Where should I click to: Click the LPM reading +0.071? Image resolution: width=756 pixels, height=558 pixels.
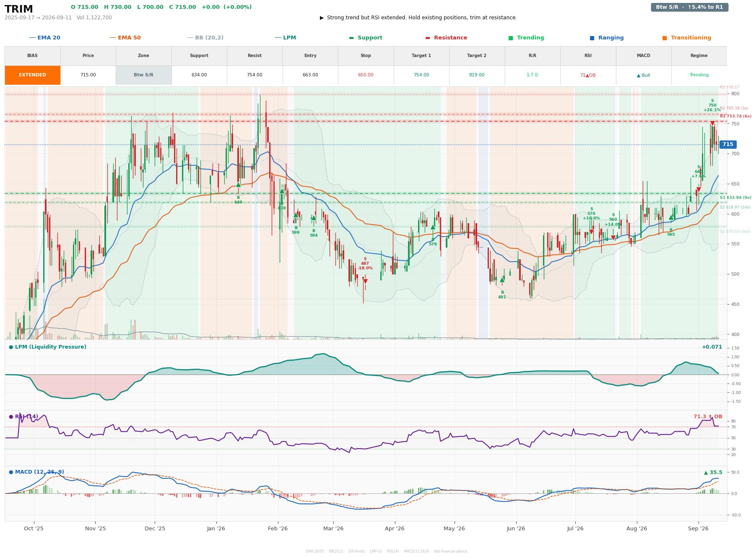click(712, 347)
